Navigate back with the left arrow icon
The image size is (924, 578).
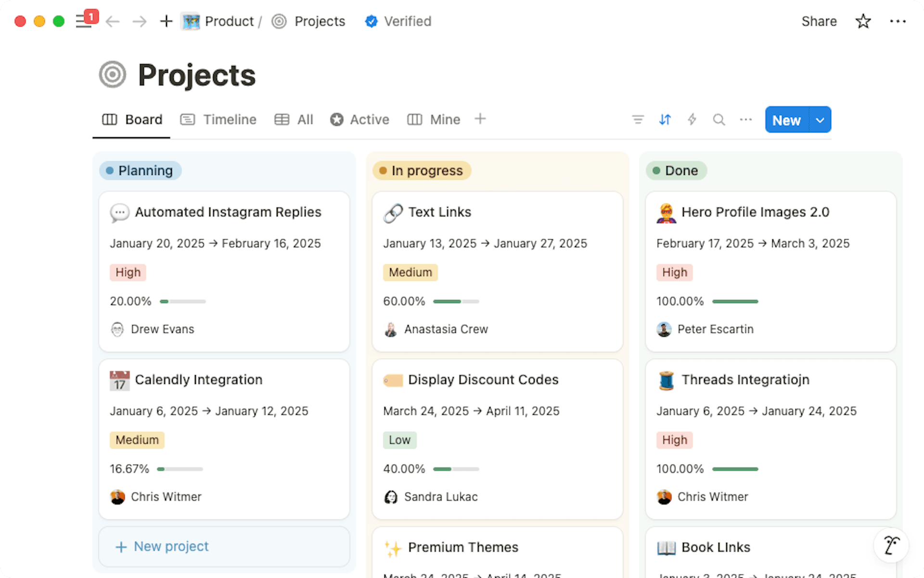113,21
